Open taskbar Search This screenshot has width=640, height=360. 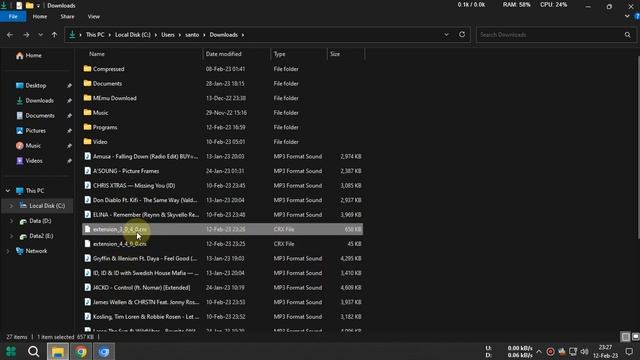point(33,351)
